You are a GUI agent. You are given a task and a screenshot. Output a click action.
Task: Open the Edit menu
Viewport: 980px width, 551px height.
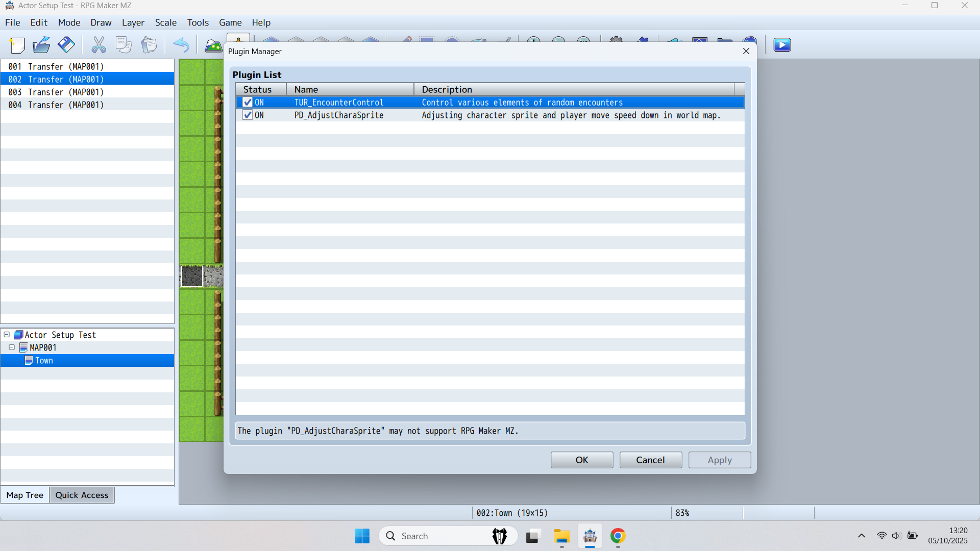[x=39, y=22]
